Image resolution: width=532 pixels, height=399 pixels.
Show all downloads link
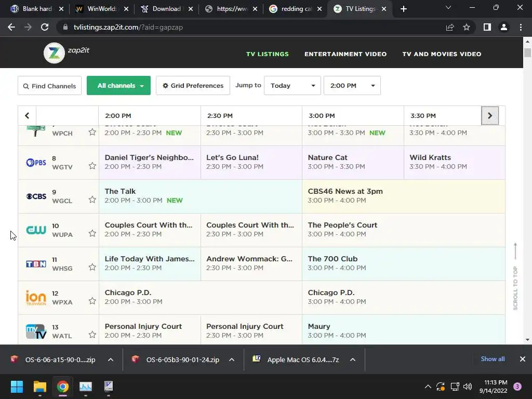click(x=493, y=359)
